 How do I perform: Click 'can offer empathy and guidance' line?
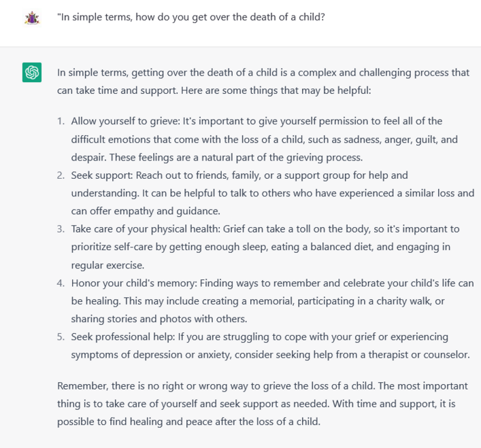click(146, 211)
